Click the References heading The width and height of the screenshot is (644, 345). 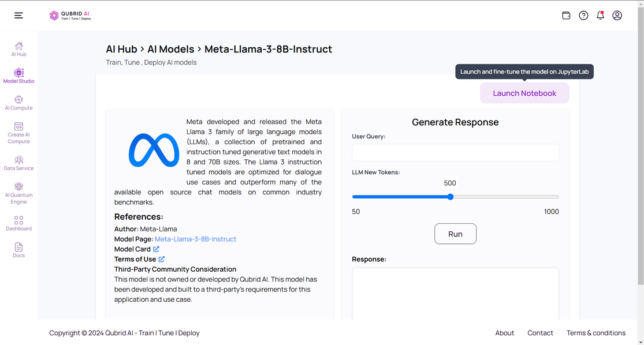(139, 216)
